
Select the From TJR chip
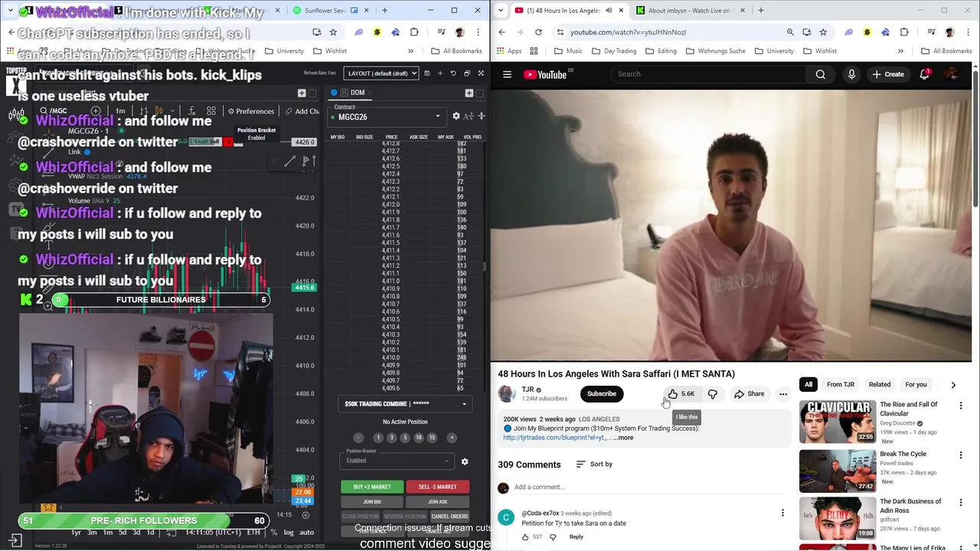(x=840, y=384)
